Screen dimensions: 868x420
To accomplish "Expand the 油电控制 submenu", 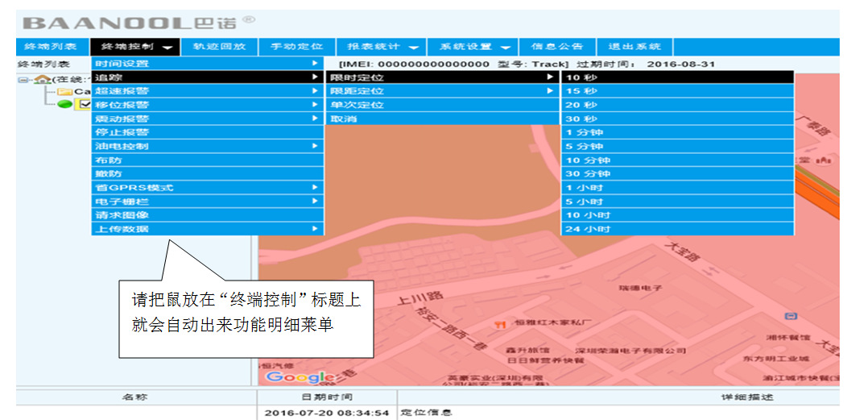I will (208, 146).
